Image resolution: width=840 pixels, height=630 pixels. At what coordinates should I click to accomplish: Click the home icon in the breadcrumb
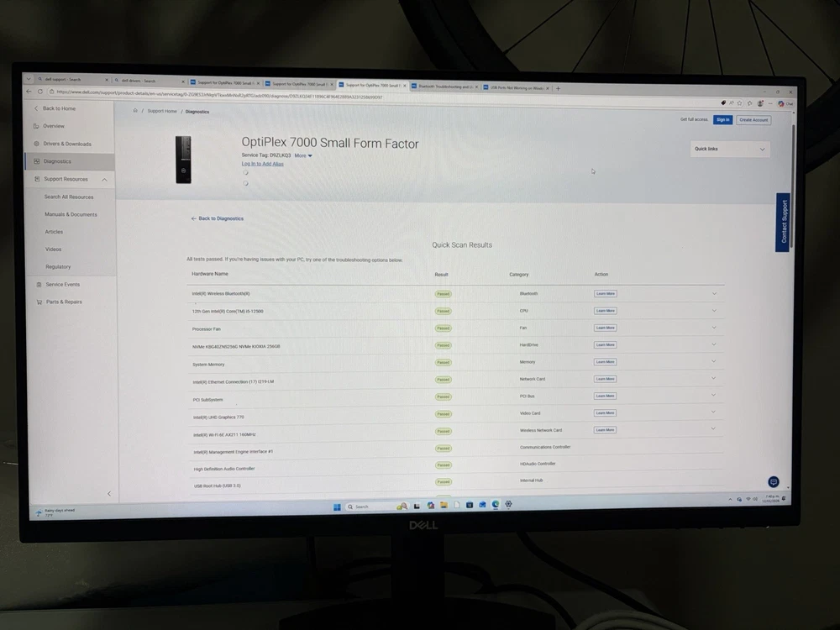tap(135, 111)
